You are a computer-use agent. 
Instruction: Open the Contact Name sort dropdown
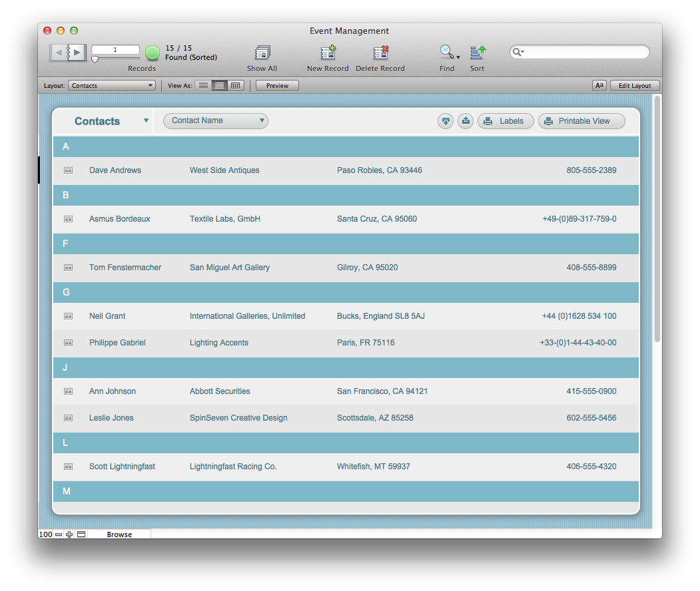(215, 121)
